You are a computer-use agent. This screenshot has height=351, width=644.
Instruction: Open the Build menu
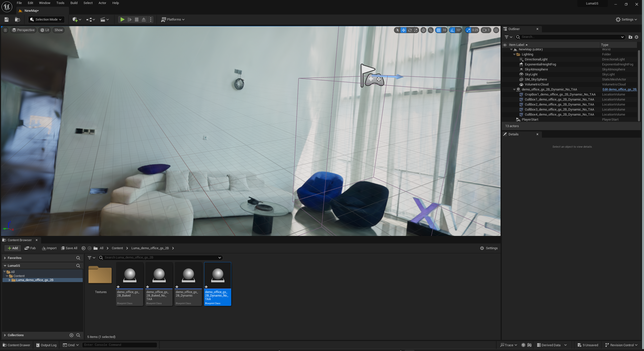pos(74,3)
